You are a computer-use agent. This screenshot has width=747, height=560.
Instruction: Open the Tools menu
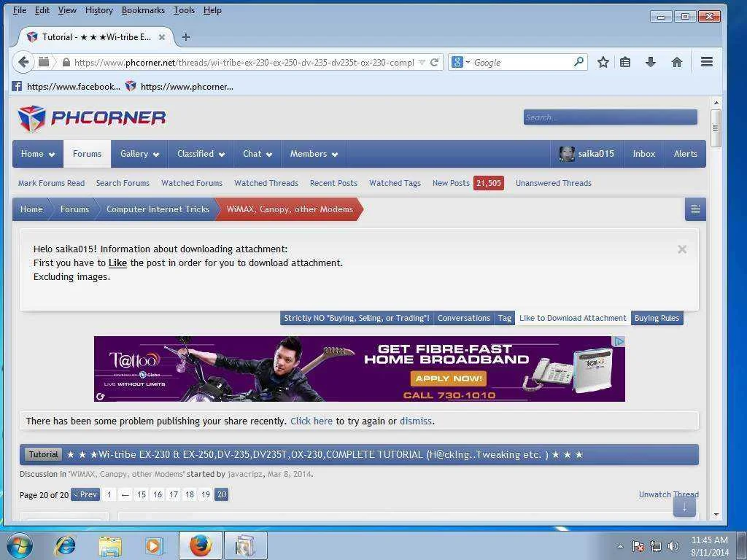pos(184,10)
